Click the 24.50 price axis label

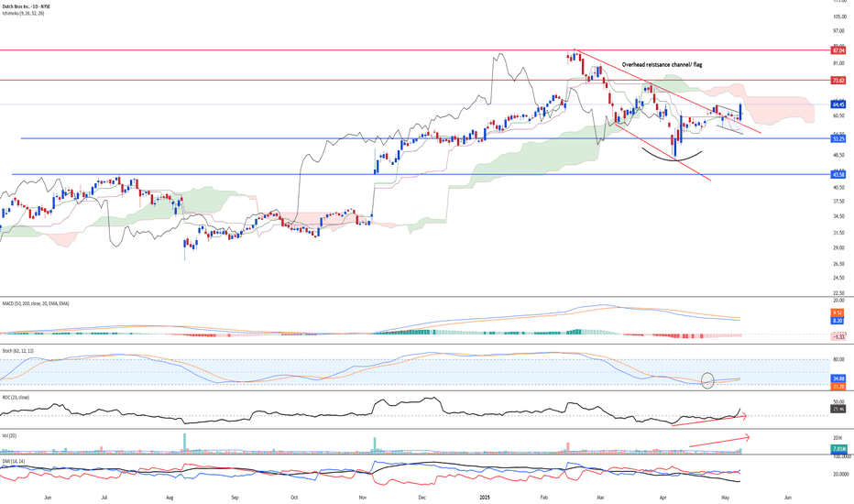(839, 278)
